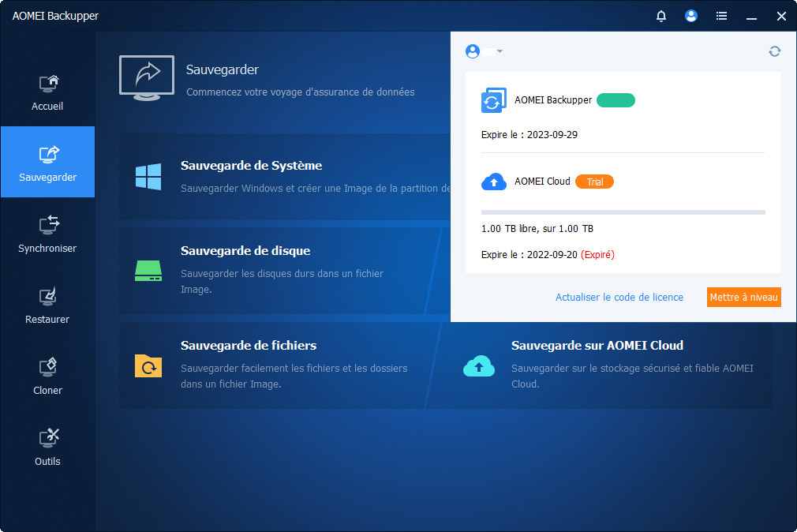Click the cyan cloud upload icon
The height and width of the screenshot is (532, 797).
pyautogui.click(x=479, y=365)
